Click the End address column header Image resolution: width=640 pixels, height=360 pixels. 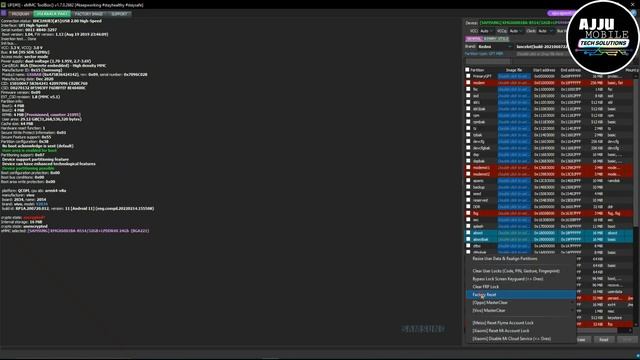click(571, 70)
